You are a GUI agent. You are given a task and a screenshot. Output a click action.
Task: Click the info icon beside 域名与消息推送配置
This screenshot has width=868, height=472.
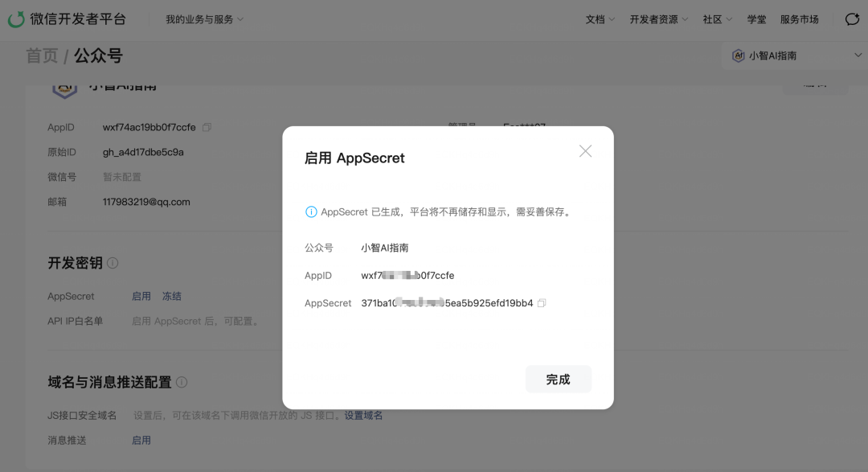tap(182, 382)
